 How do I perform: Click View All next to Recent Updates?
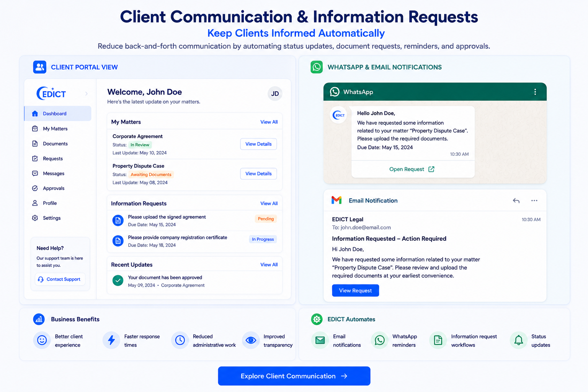(x=269, y=265)
